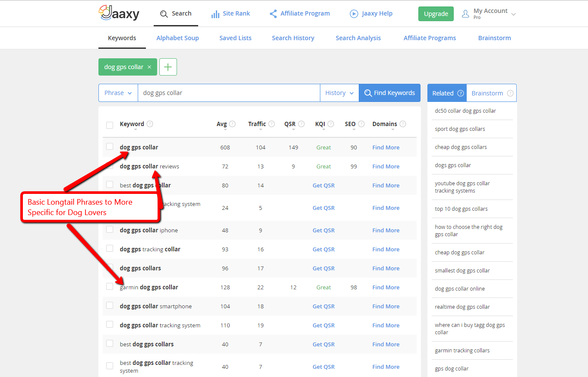Get QSR for dog gps collar iphone
Viewport: 588px width, 377px height.
[323, 230]
